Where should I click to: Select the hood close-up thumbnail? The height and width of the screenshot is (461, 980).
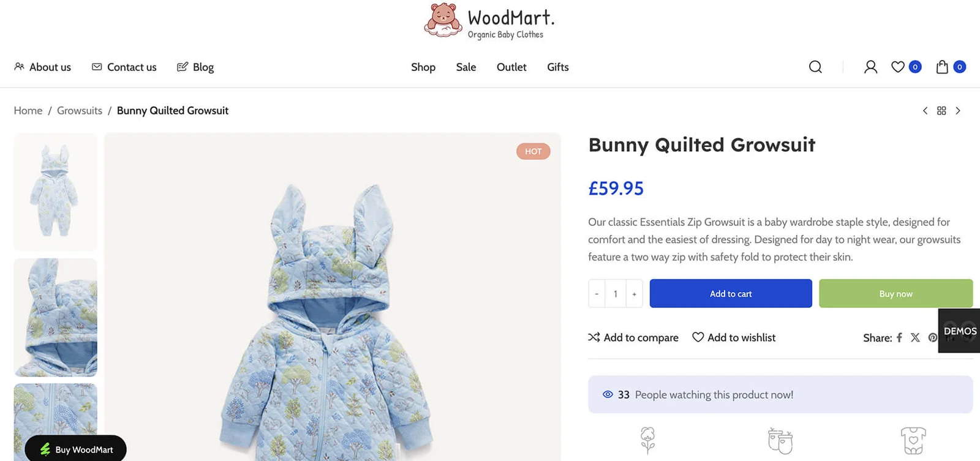tap(56, 317)
